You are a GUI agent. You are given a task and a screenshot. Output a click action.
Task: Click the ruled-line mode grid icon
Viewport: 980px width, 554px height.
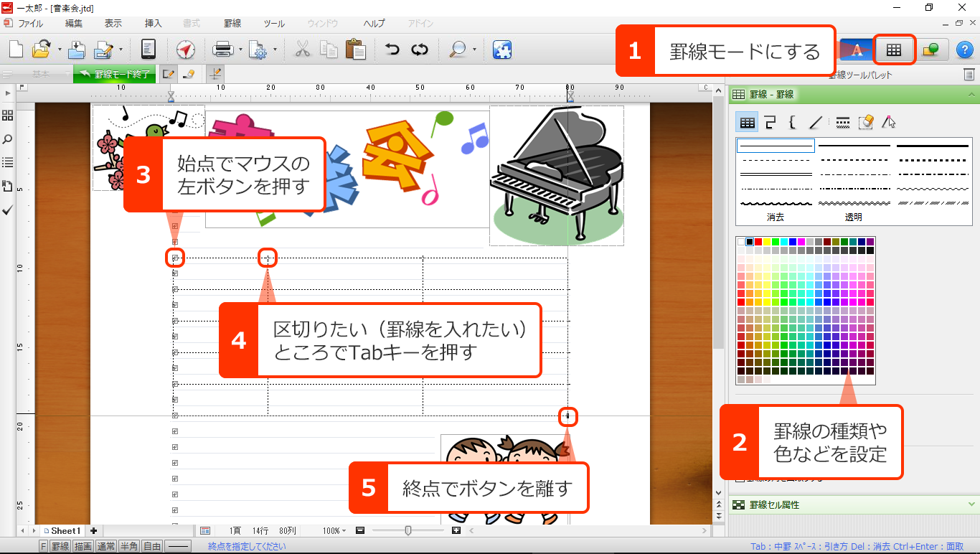(x=893, y=50)
